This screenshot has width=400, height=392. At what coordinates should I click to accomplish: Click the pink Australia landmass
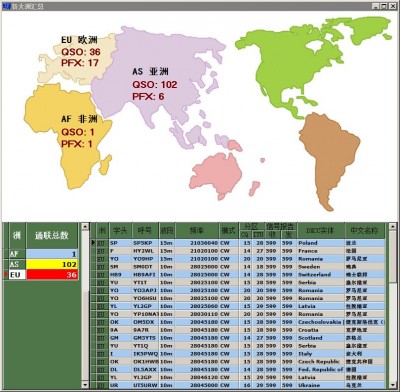(217, 175)
